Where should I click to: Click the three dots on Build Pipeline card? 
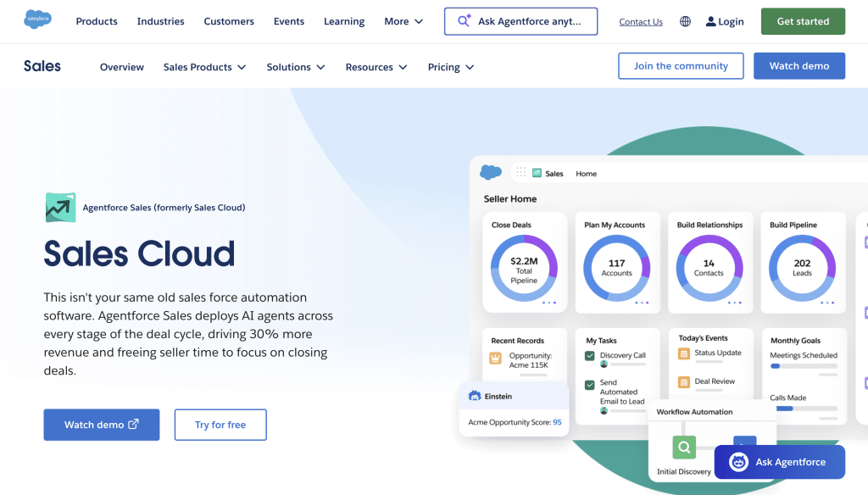[827, 303]
